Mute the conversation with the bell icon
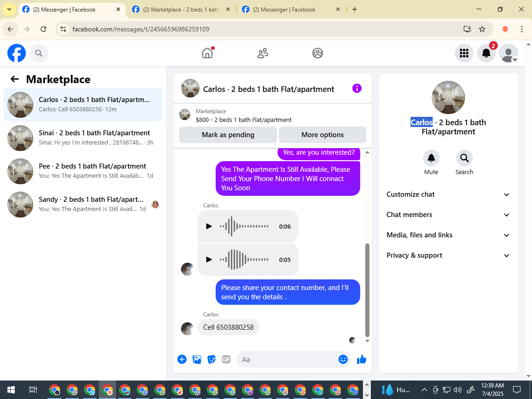 click(x=431, y=158)
